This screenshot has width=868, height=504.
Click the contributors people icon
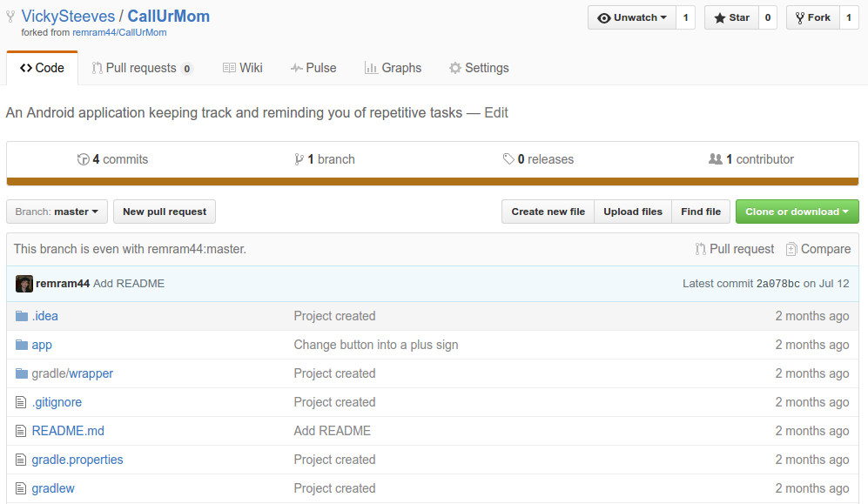tap(716, 159)
